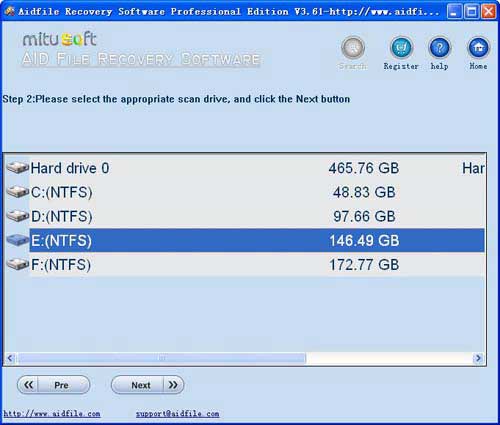Minimize the Aidfile Recovery window
This screenshot has height=425, width=500.
click(454, 12)
